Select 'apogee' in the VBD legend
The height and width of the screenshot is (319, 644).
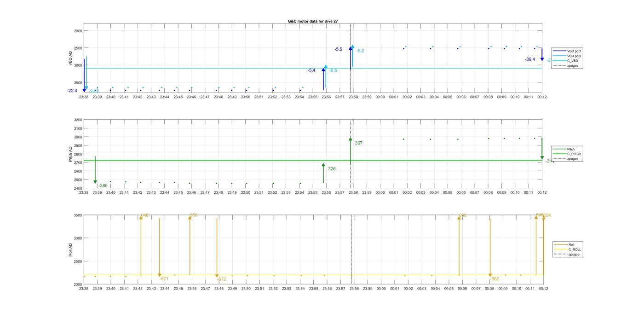(x=568, y=65)
